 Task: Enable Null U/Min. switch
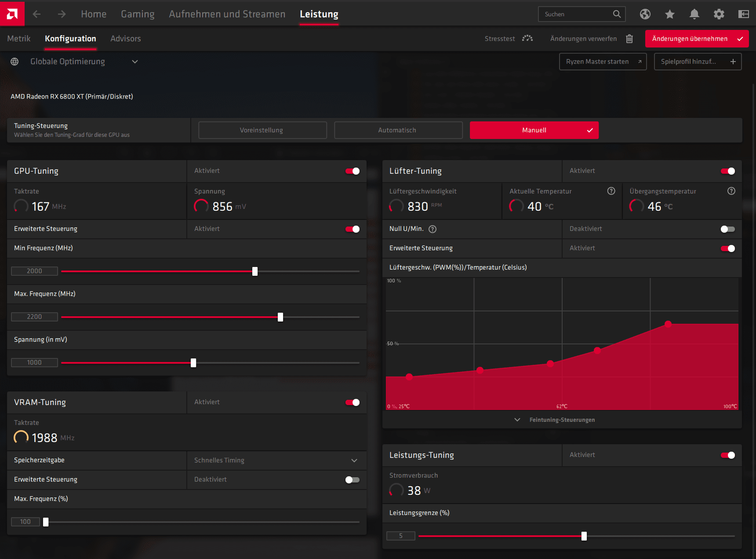click(x=728, y=229)
